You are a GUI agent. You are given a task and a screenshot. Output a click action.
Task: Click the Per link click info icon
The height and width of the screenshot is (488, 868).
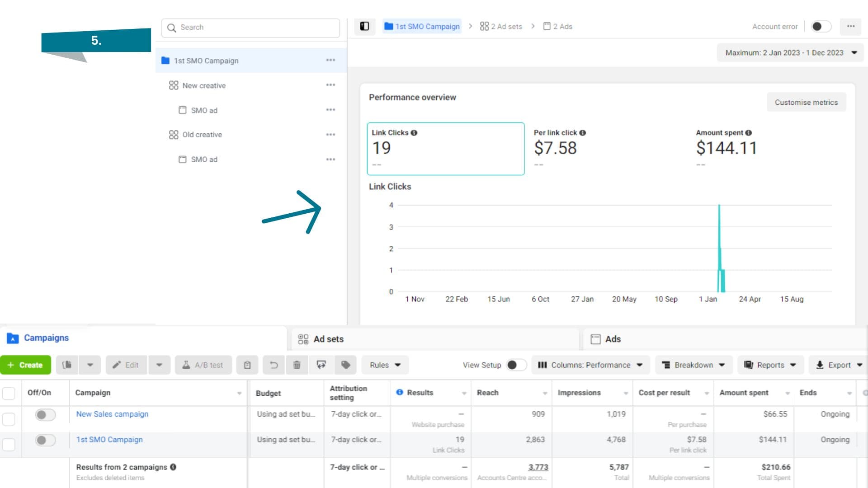582,133
